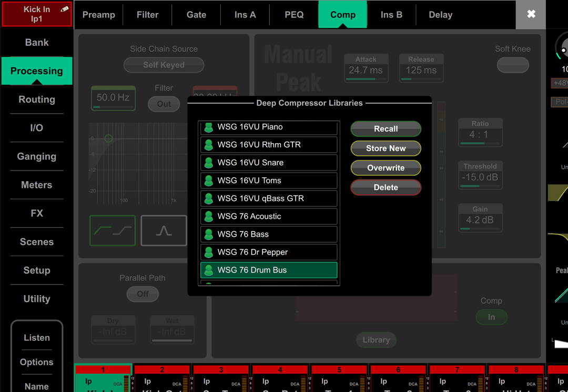Toggle Parallel Path off switch

pyautogui.click(x=142, y=295)
